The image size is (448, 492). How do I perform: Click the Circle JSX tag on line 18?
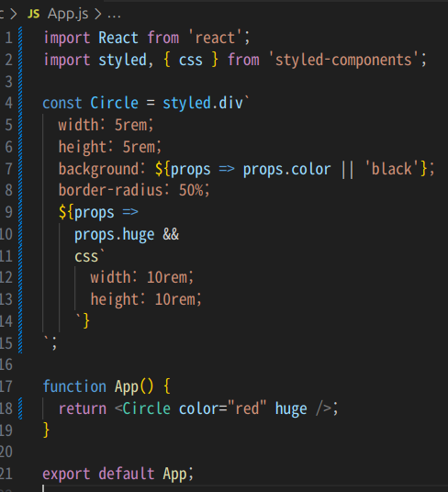(146, 408)
